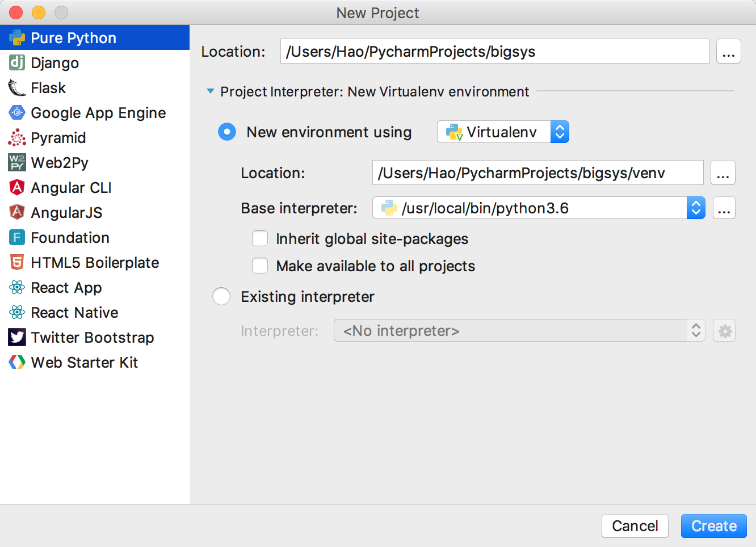
Task: Click the project Location path field
Action: 494,52
